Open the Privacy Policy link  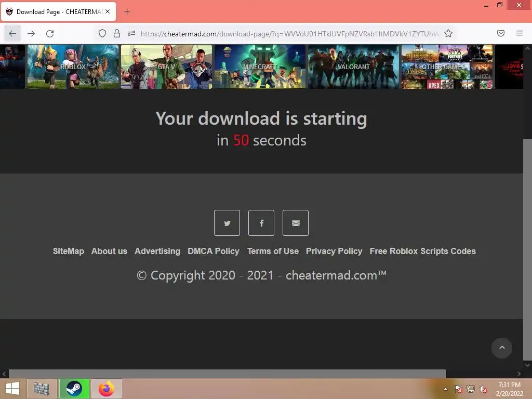coord(334,251)
